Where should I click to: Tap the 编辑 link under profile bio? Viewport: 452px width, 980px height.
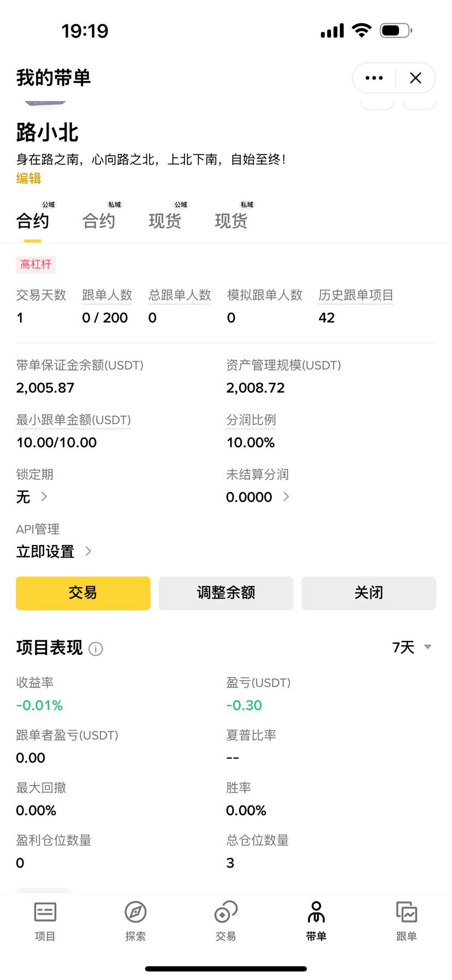28,179
